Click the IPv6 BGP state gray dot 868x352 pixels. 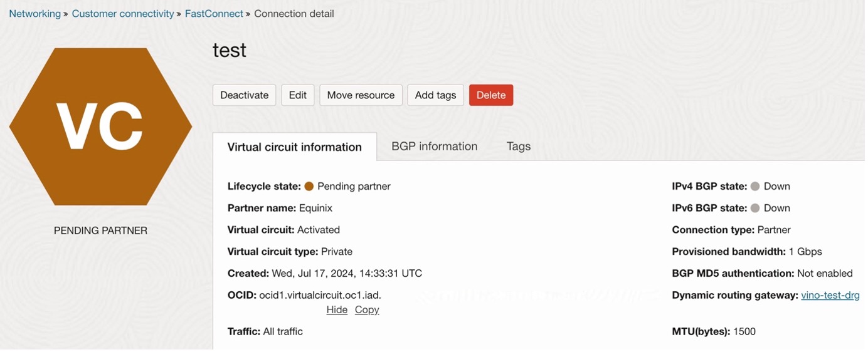(755, 208)
